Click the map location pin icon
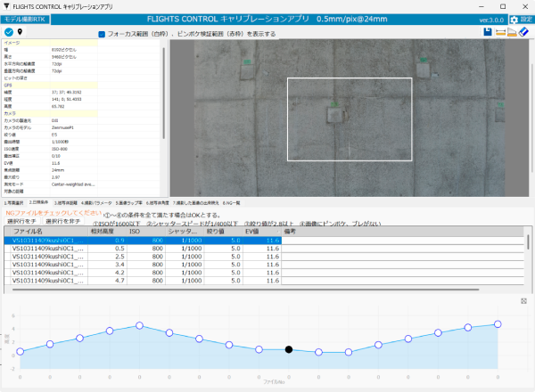Image resolution: width=535 pixels, height=392 pixels. point(21,32)
